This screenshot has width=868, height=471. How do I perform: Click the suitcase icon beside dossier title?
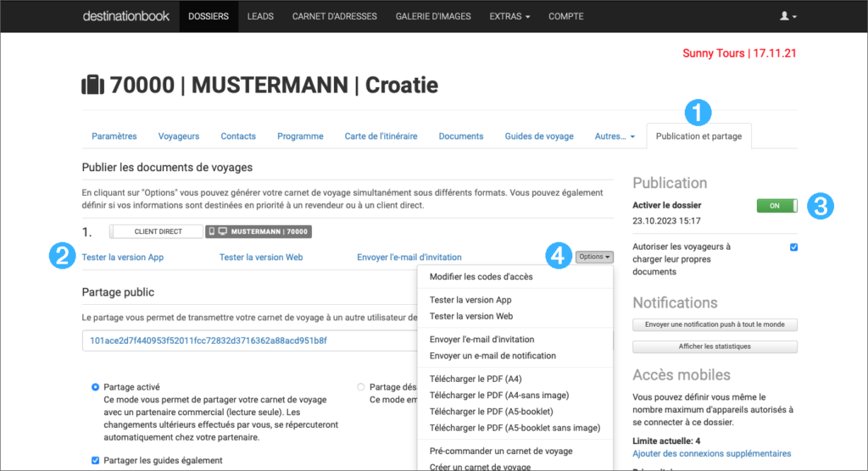pyautogui.click(x=92, y=85)
